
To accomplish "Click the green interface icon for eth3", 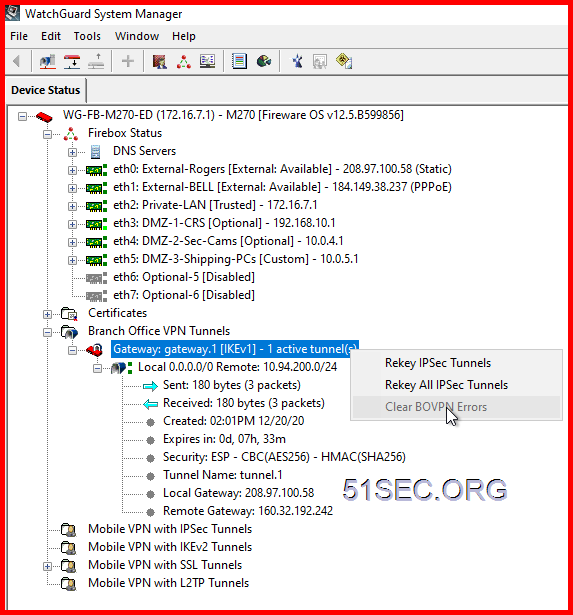I will coord(96,224).
